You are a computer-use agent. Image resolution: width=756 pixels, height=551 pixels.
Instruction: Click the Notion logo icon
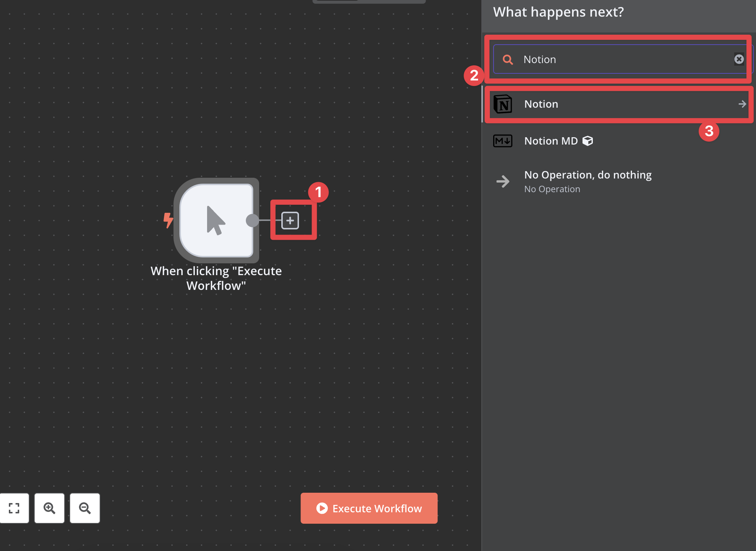coord(503,104)
